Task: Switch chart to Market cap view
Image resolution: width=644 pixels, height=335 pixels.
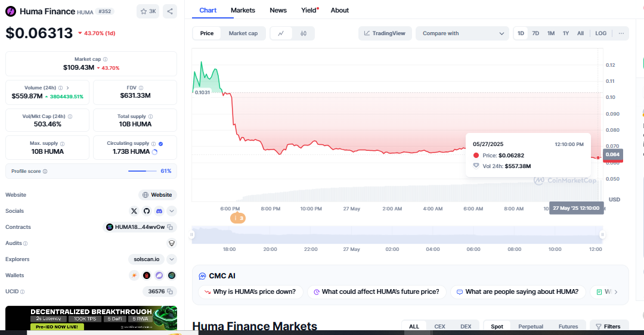Action: [243, 33]
